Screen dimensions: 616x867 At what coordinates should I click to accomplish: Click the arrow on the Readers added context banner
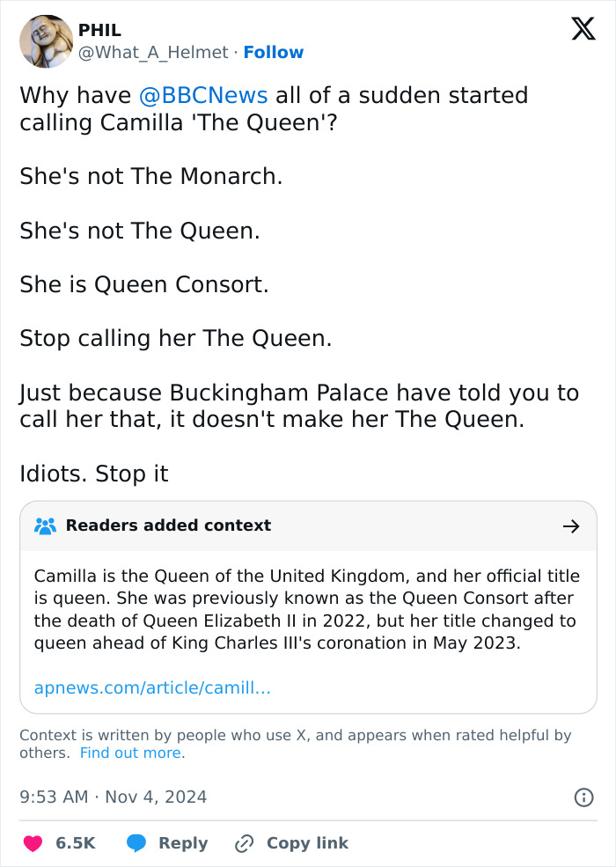coord(572,525)
